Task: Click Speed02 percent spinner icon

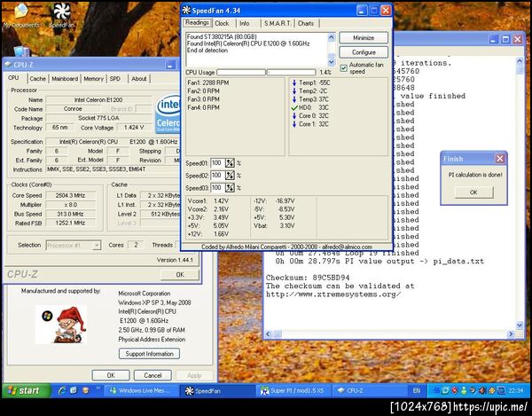Action: pyautogui.click(x=230, y=176)
